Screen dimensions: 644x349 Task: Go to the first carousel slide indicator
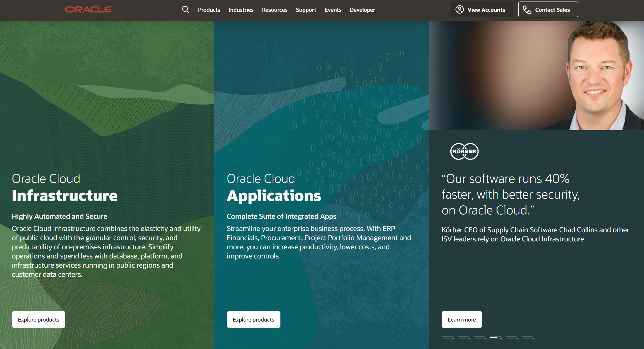tap(447, 338)
